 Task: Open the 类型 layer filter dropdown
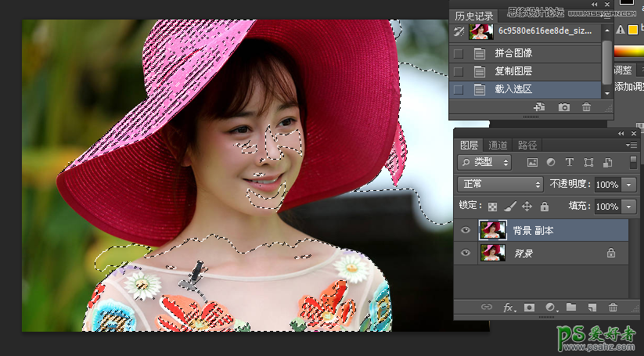coord(484,163)
